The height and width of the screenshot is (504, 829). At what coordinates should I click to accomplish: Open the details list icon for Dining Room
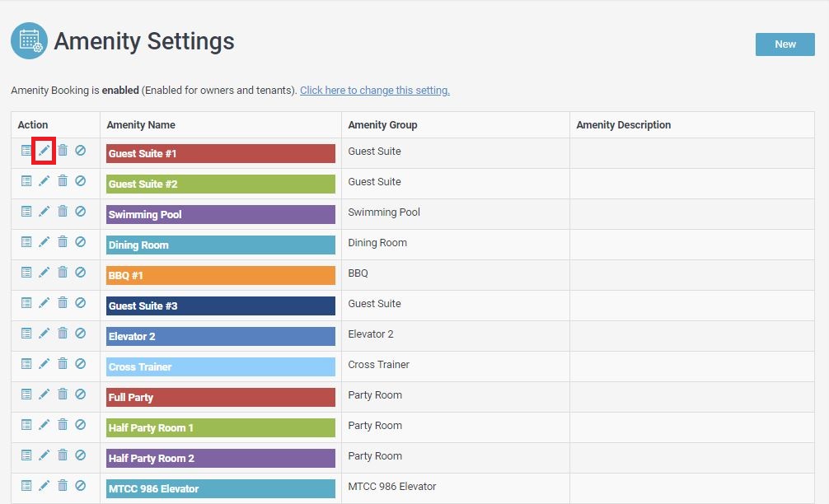(x=26, y=242)
